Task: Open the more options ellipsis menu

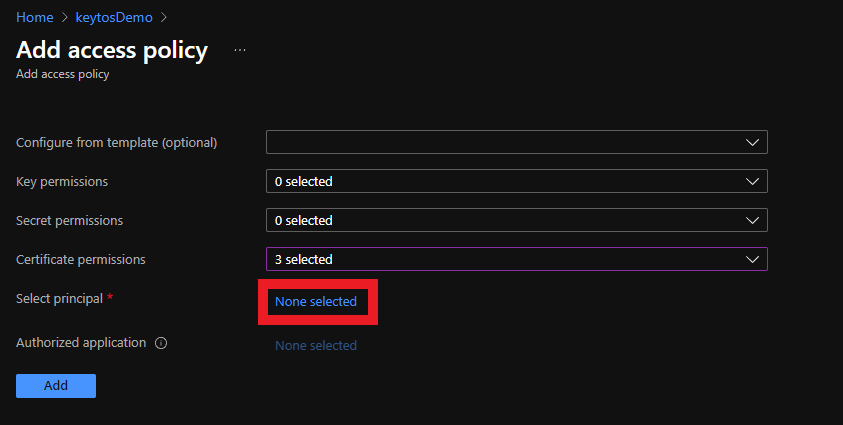Action: click(x=240, y=50)
